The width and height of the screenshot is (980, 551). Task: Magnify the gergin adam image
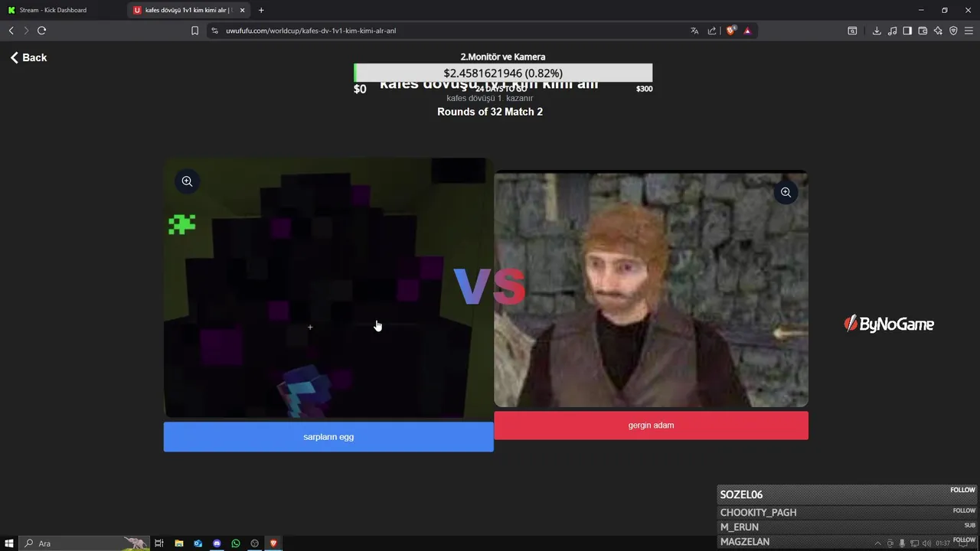[786, 192]
